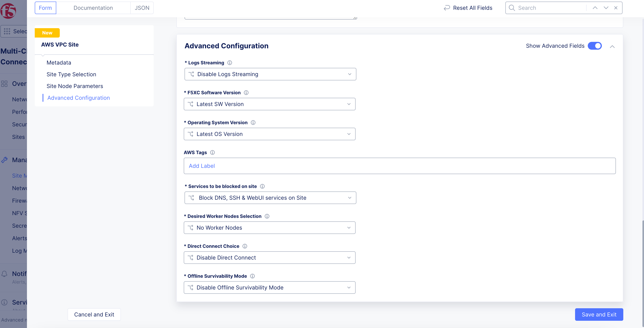Click the F5 logo icon
Image resolution: width=644 pixels, height=328 pixels.
pos(8,11)
